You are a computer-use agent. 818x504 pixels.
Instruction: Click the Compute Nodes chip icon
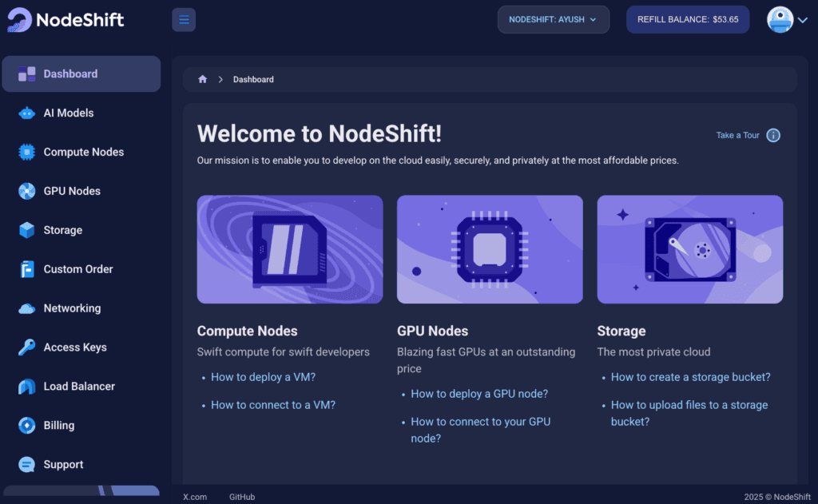(26, 152)
